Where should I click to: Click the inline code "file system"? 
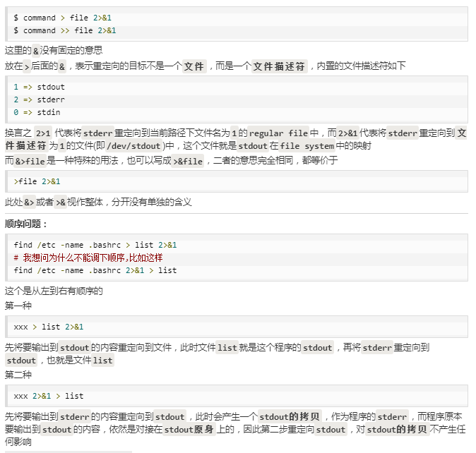307,146
